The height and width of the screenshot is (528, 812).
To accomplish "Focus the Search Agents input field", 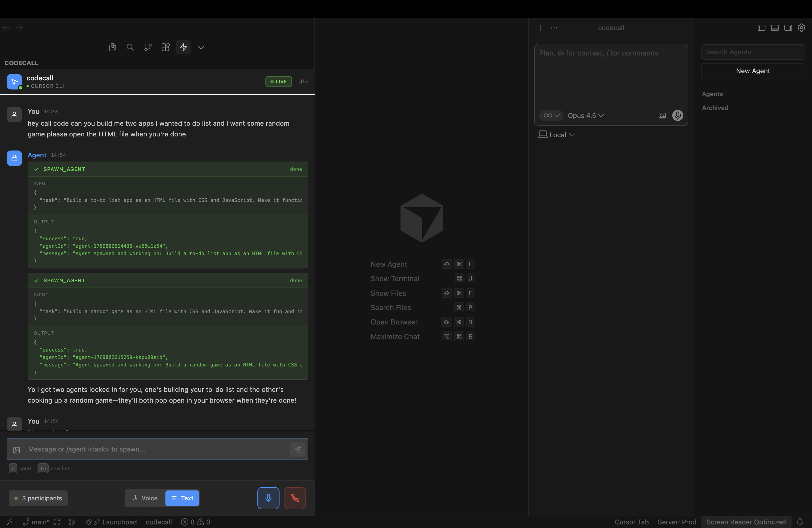I will pyautogui.click(x=753, y=52).
